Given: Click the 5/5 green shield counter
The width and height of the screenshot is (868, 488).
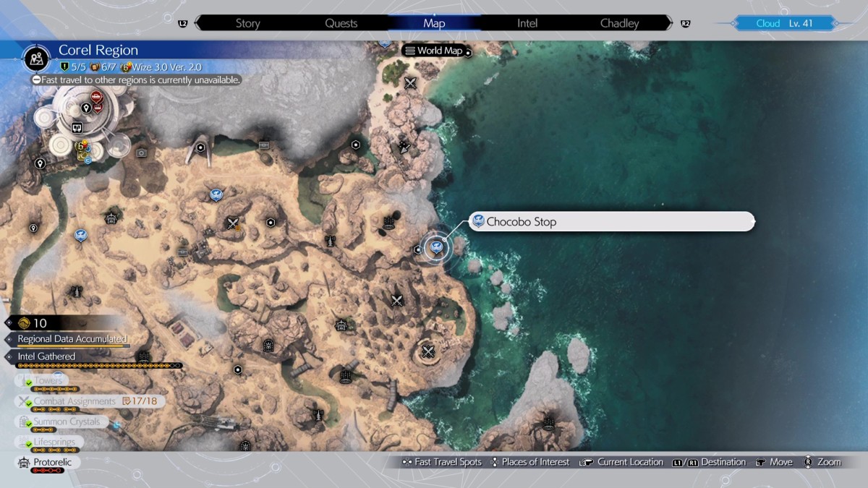Looking at the screenshot, I should coord(72,67).
